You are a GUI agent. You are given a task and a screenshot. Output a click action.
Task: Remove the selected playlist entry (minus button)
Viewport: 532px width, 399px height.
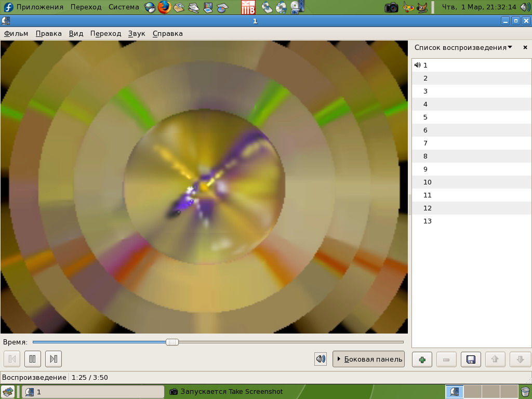446,360
